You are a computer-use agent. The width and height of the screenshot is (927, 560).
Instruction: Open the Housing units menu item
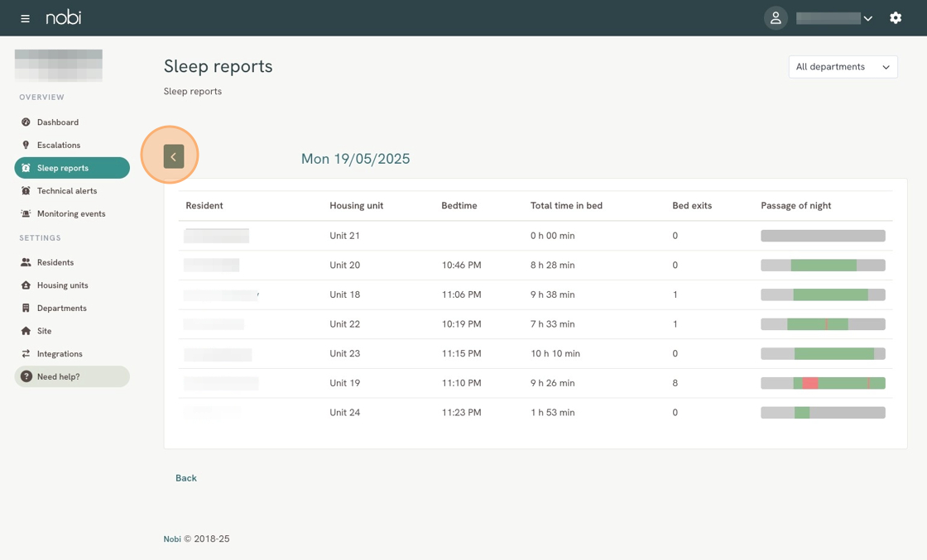62,285
